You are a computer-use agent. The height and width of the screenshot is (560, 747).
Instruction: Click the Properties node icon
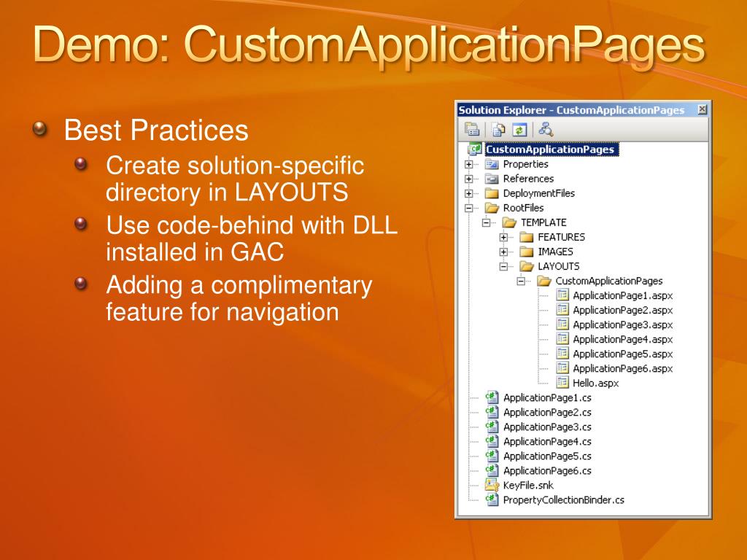click(x=492, y=164)
